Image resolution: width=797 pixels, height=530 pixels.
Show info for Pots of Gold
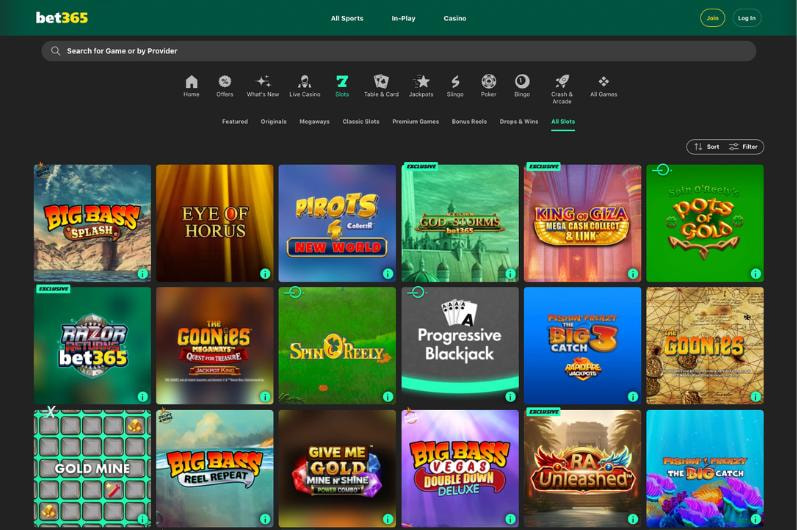[x=756, y=274]
